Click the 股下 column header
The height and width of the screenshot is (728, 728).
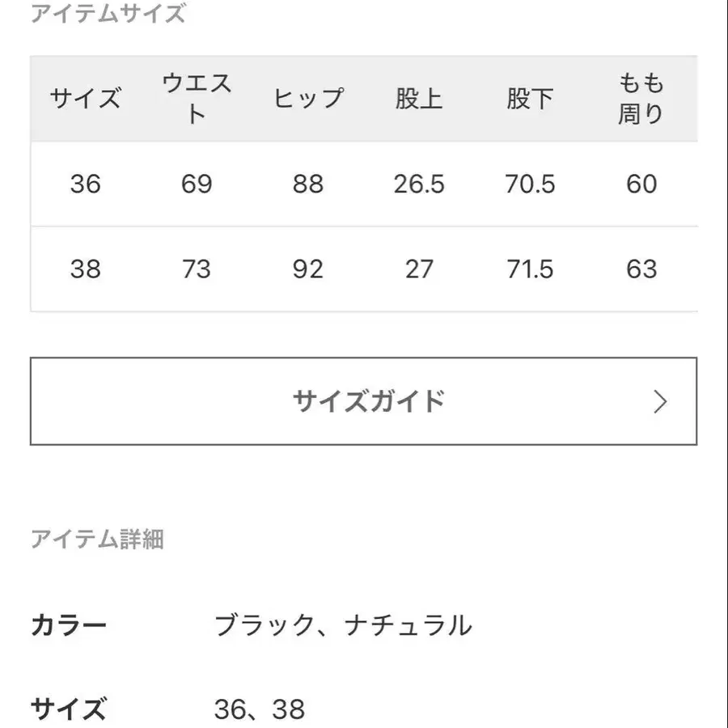531,97
